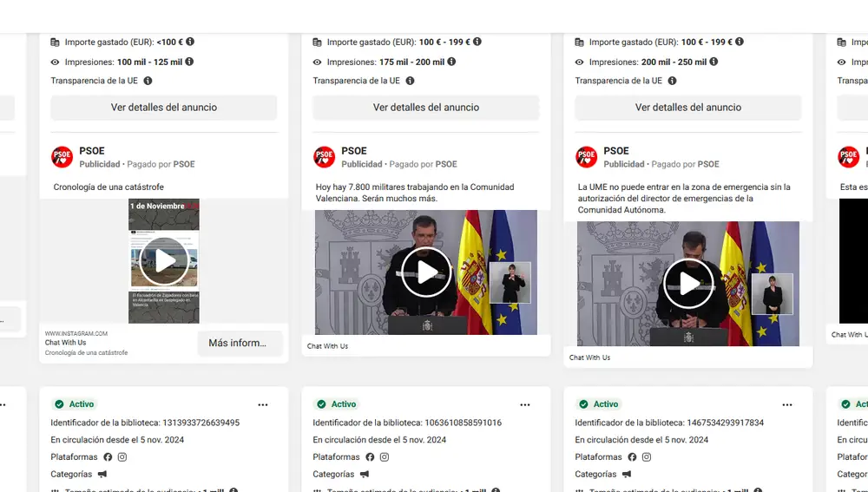Screen dimensions: 868x492
Task: Open three-dot menu for ad 1313933726639495
Action: 263,404
